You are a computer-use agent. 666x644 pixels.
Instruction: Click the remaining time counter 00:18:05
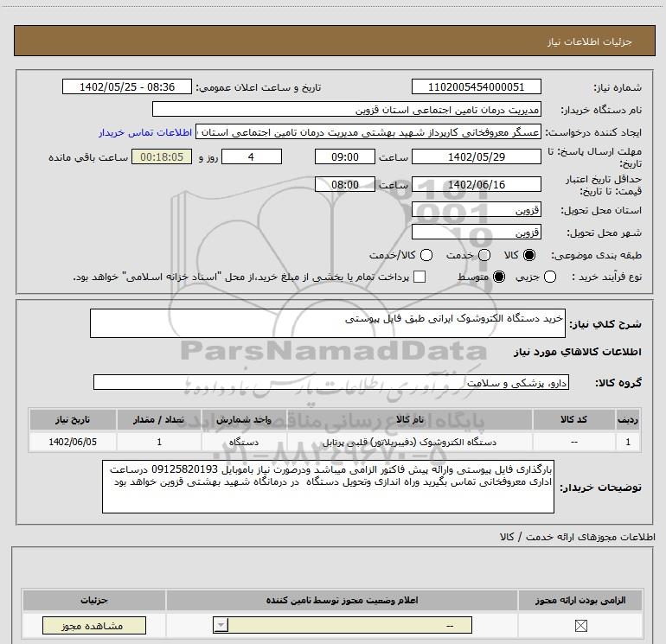coord(162,156)
